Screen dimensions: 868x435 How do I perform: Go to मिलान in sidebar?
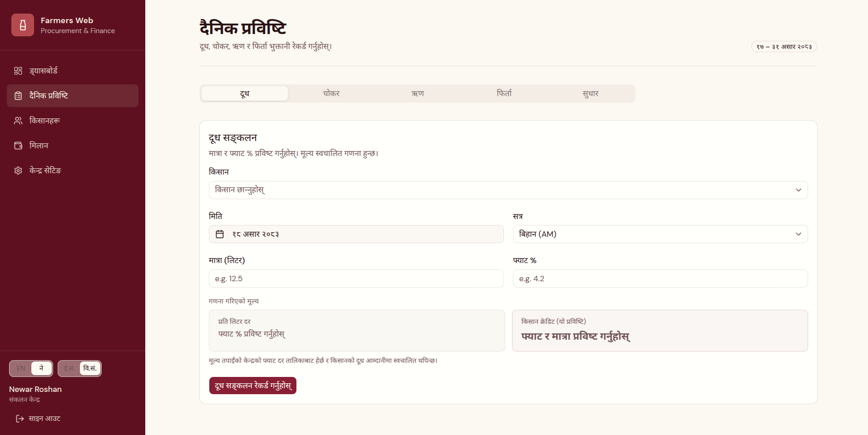(73, 146)
